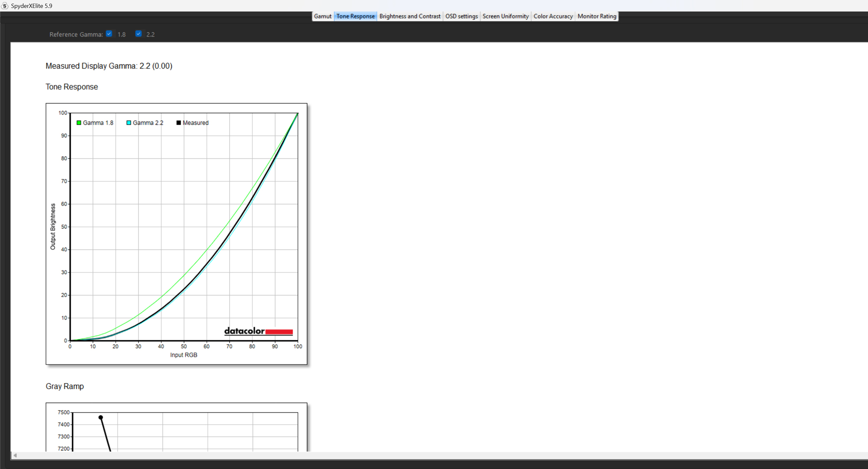
Task: Show the Monitor Rating tab
Action: [x=596, y=16]
